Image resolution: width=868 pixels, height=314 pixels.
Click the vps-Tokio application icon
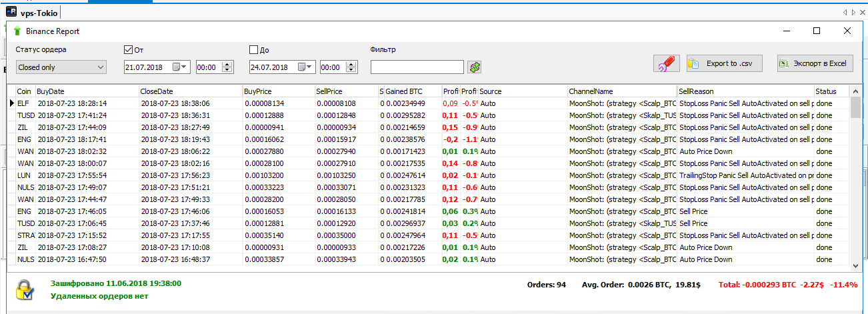coord(12,13)
